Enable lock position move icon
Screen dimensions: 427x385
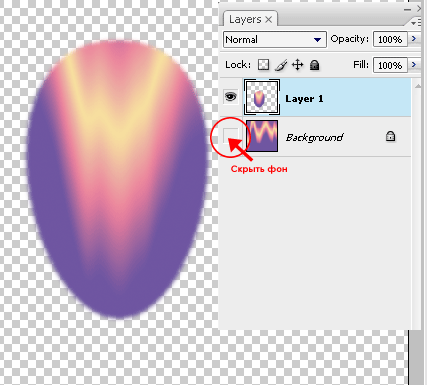(x=297, y=65)
